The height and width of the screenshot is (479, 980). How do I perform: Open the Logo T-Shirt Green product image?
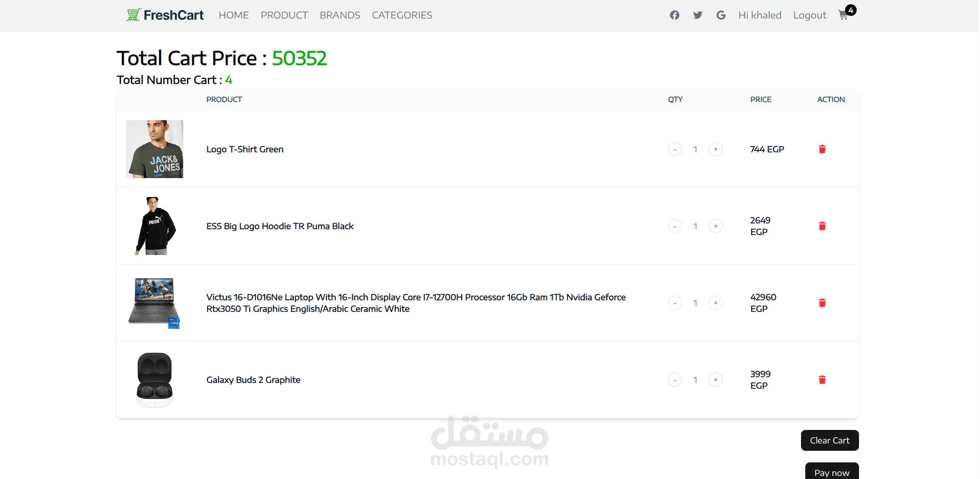click(x=155, y=149)
